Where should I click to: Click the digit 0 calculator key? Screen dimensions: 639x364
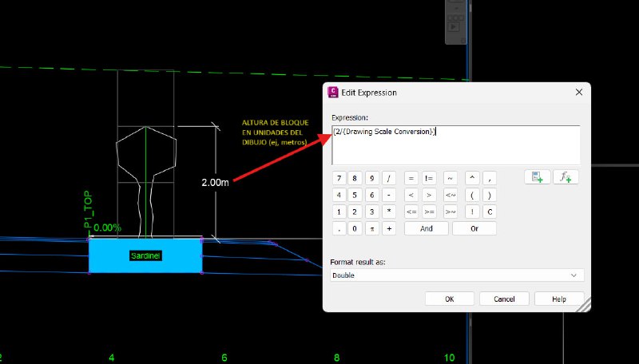point(355,228)
